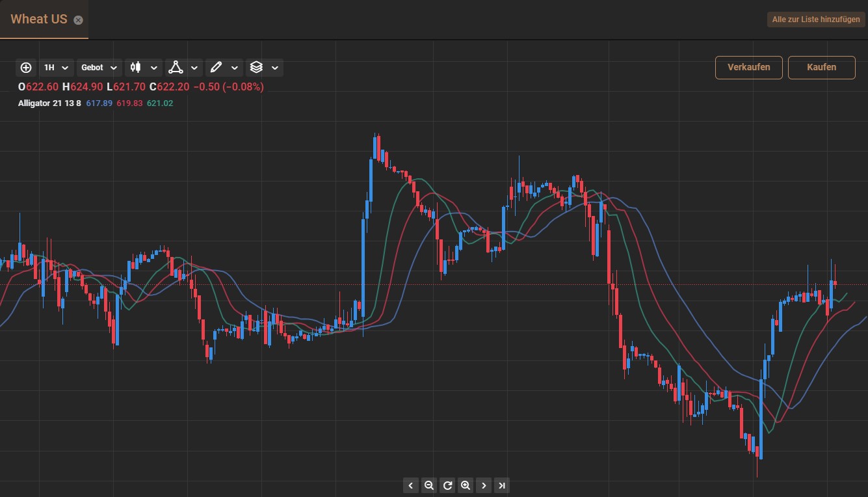
Task: Select the candlestick chart type icon
Action: (x=135, y=68)
